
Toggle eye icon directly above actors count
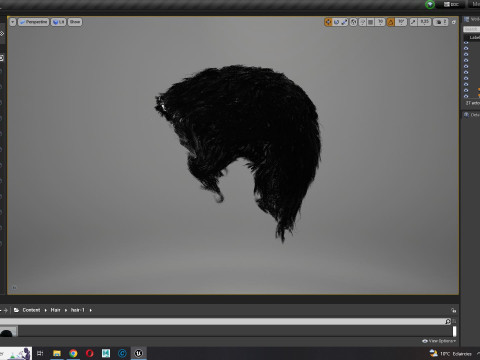point(466,96)
